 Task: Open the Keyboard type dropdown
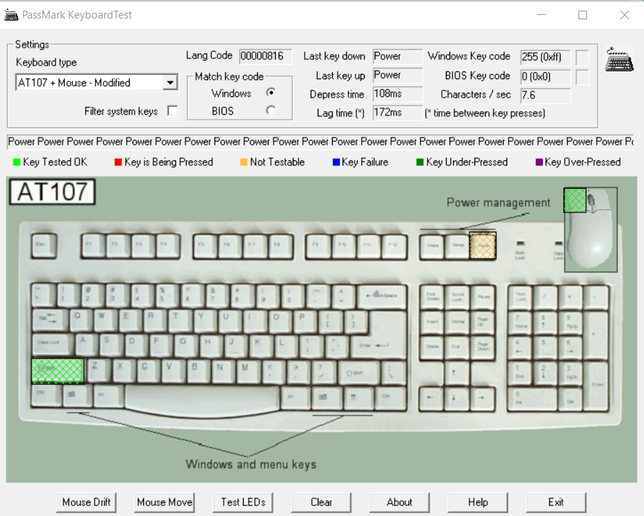(x=170, y=83)
